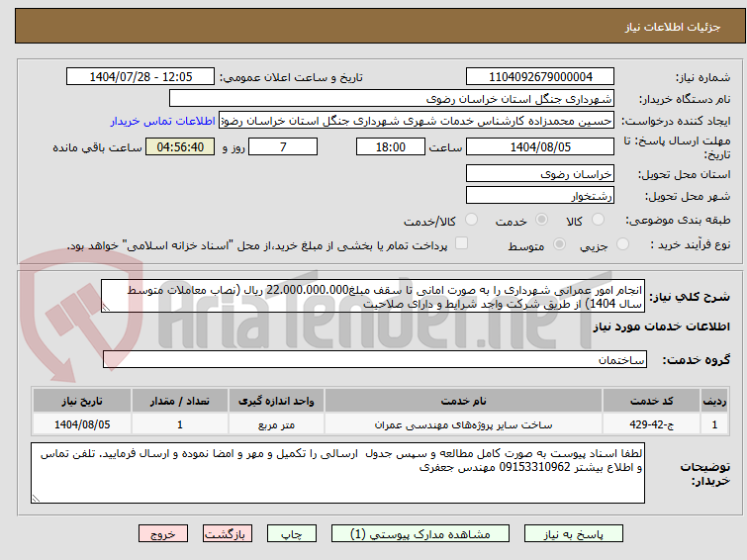The width and height of the screenshot is (747, 560).
Task: Click the announcement date field 1404/07/28 - 12:05
Action: (140, 77)
